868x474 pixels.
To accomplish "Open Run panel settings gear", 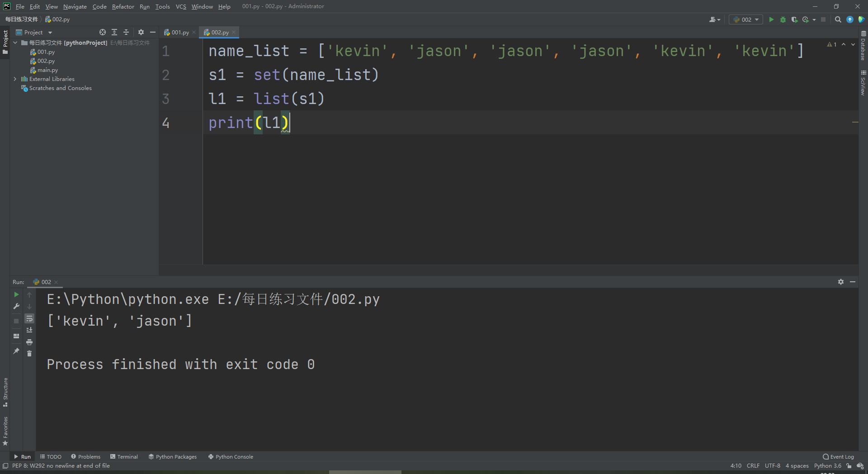I will coord(841,282).
